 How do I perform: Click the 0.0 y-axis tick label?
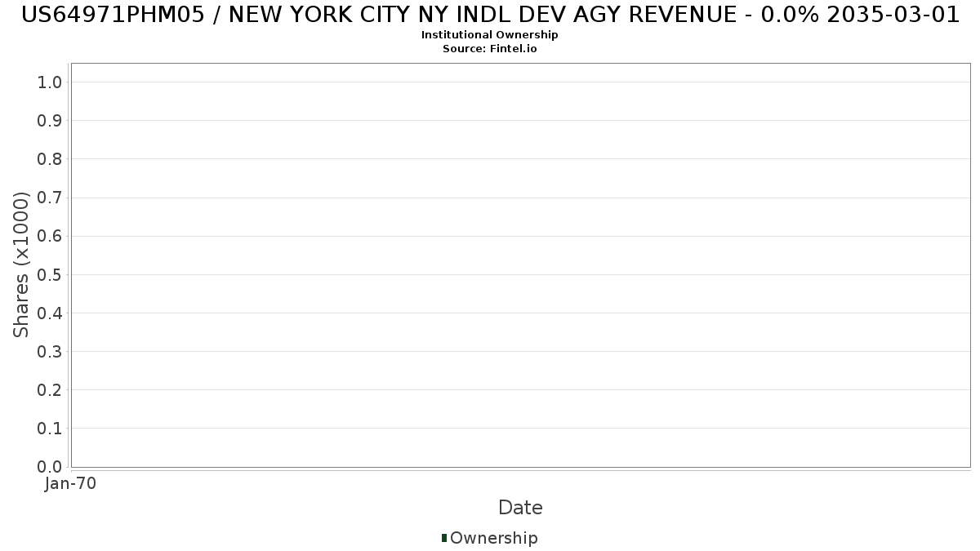pyautogui.click(x=50, y=467)
